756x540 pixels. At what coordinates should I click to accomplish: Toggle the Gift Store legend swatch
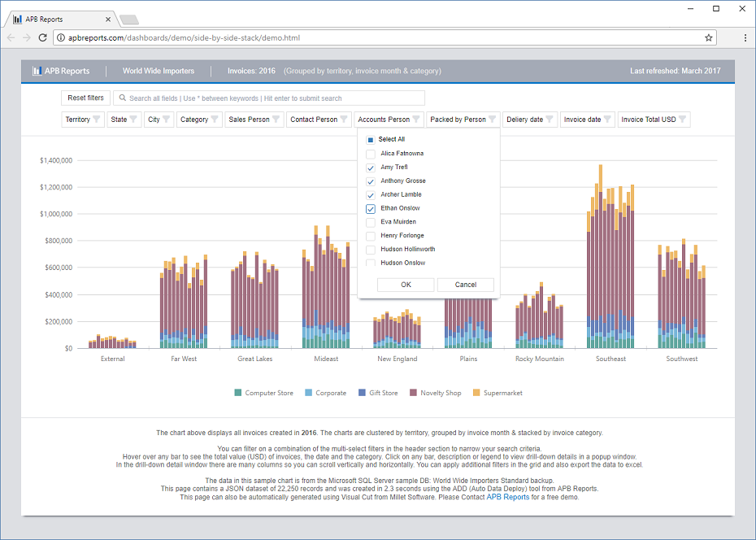point(362,393)
